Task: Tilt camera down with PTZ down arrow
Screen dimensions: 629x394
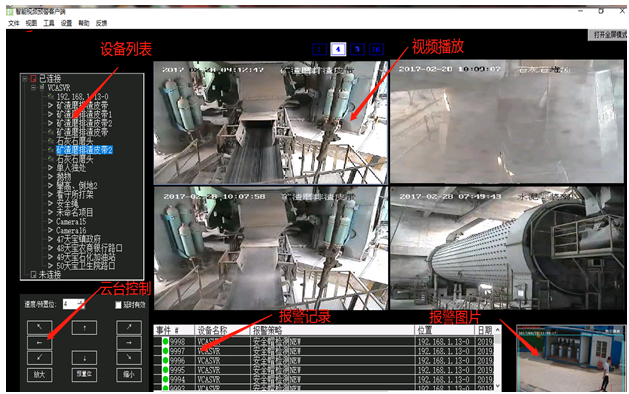Action: pos(84,357)
